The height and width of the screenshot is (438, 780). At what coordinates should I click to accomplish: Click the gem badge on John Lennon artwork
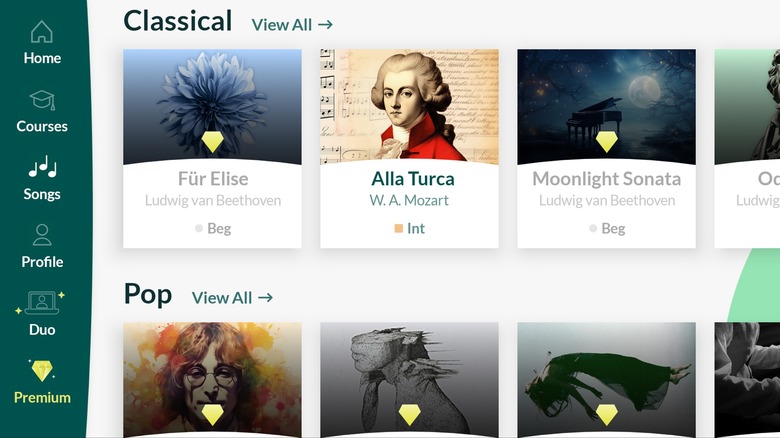(x=212, y=414)
